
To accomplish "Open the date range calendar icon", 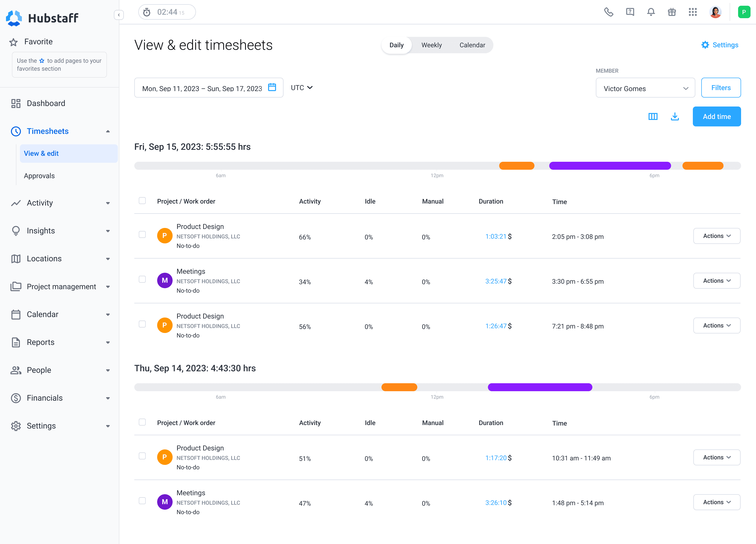I will [272, 87].
